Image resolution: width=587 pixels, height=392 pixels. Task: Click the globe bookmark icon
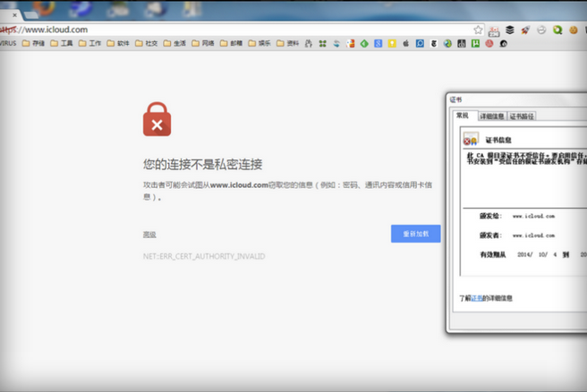click(447, 44)
